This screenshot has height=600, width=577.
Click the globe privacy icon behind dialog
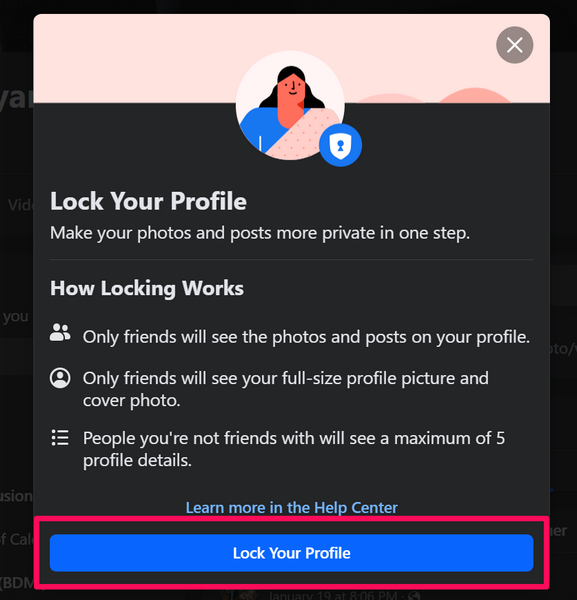(x=413, y=595)
